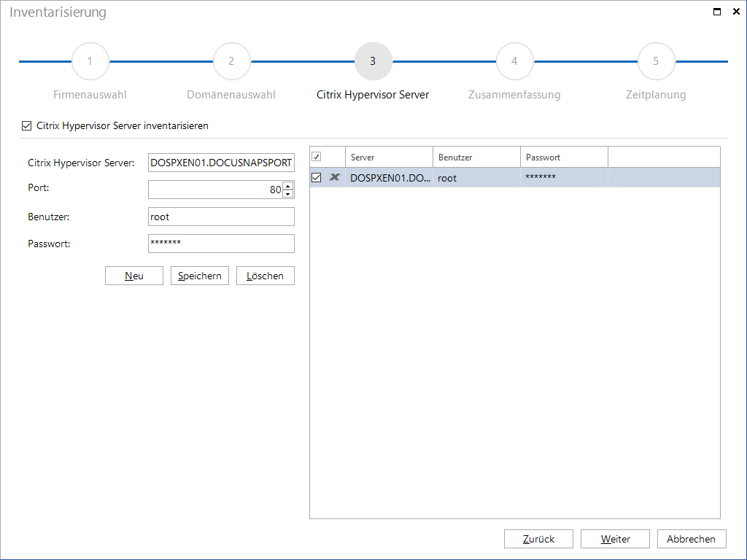This screenshot has width=747, height=560.
Task: Maximize the Inventarisierung window
Action: [x=716, y=12]
